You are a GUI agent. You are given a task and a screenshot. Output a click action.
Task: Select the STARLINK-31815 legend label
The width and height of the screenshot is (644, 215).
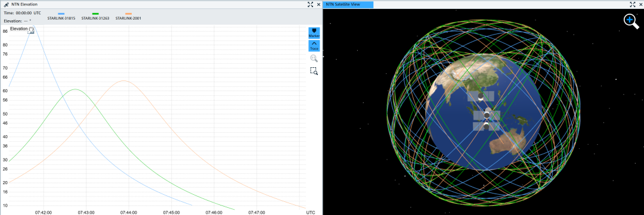click(61, 18)
